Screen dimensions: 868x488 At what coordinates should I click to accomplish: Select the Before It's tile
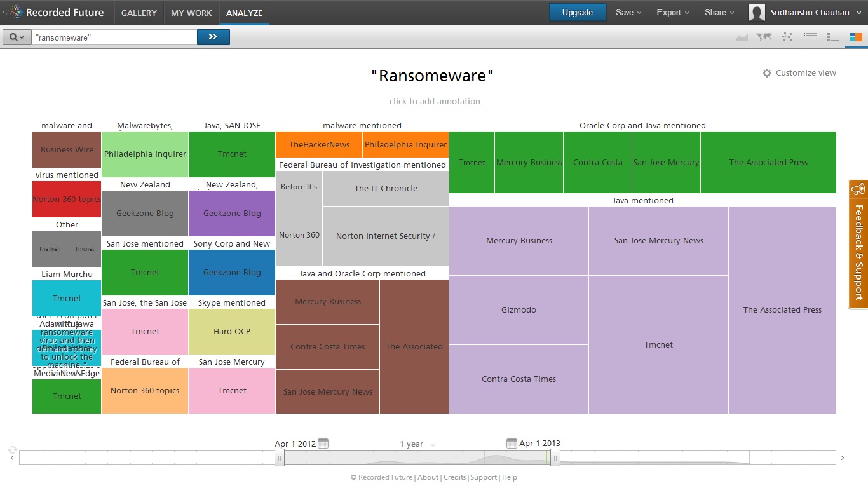(299, 187)
